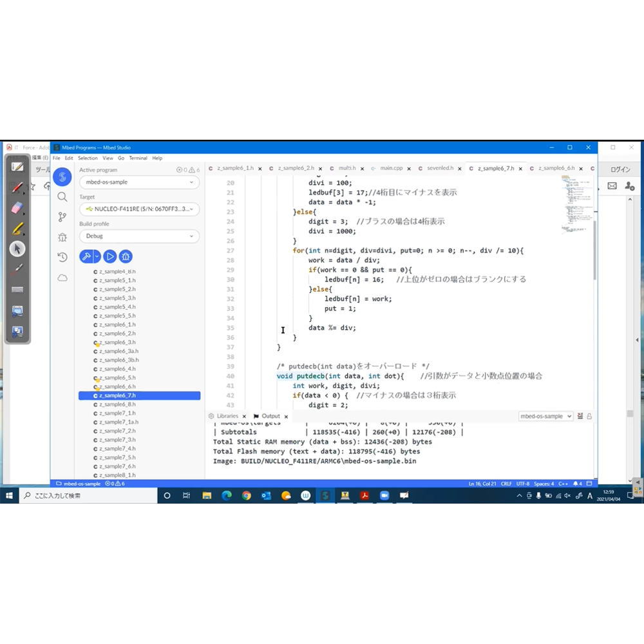
Task: Select the yellow highlighter annotation tool
Action: [x=17, y=229]
